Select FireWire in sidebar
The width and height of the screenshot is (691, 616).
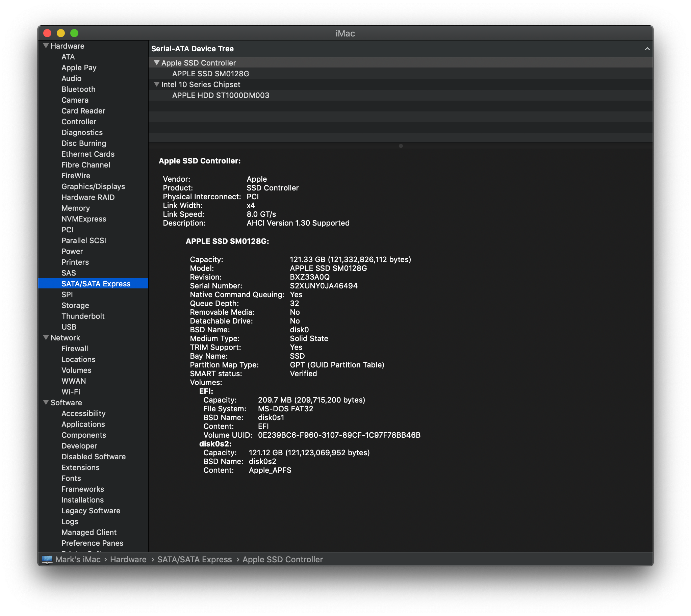[76, 176]
